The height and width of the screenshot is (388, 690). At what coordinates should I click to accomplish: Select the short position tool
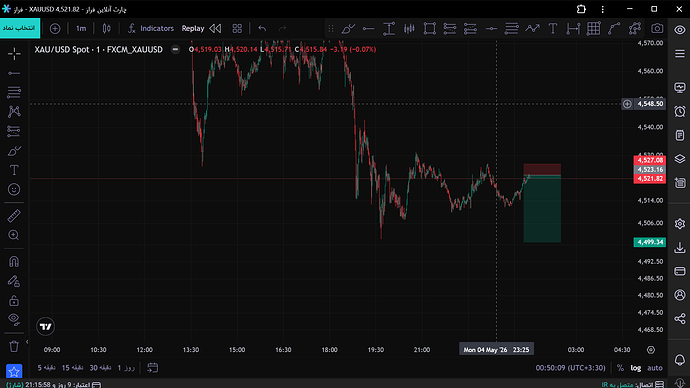[470, 29]
